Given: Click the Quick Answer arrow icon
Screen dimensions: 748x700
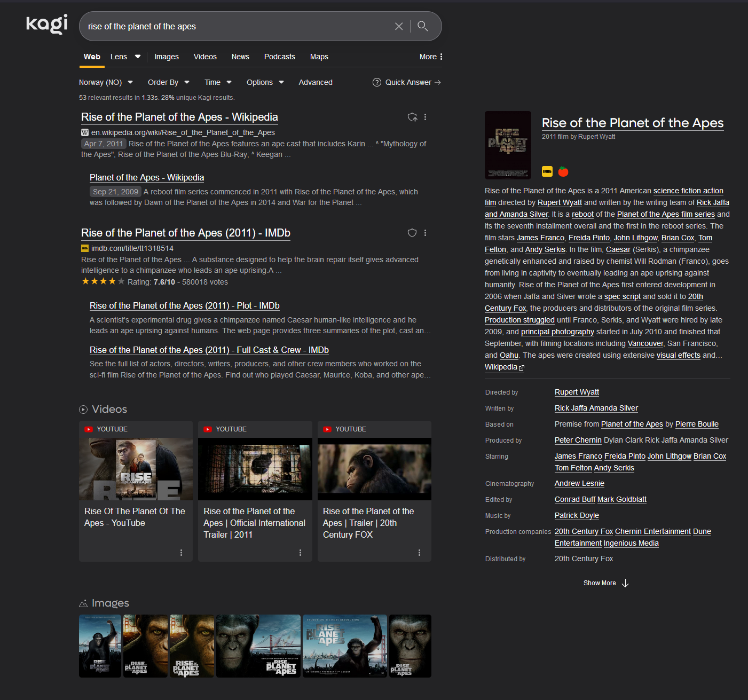Looking at the screenshot, I should 438,82.
